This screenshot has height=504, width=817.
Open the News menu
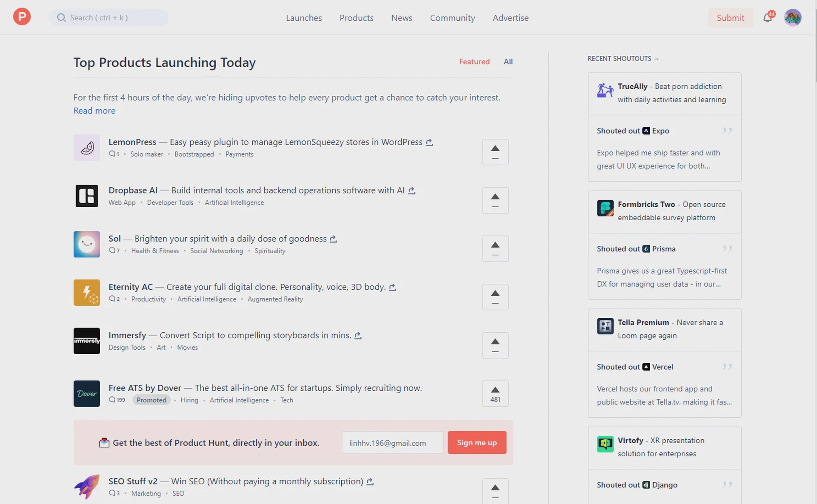[x=402, y=18]
